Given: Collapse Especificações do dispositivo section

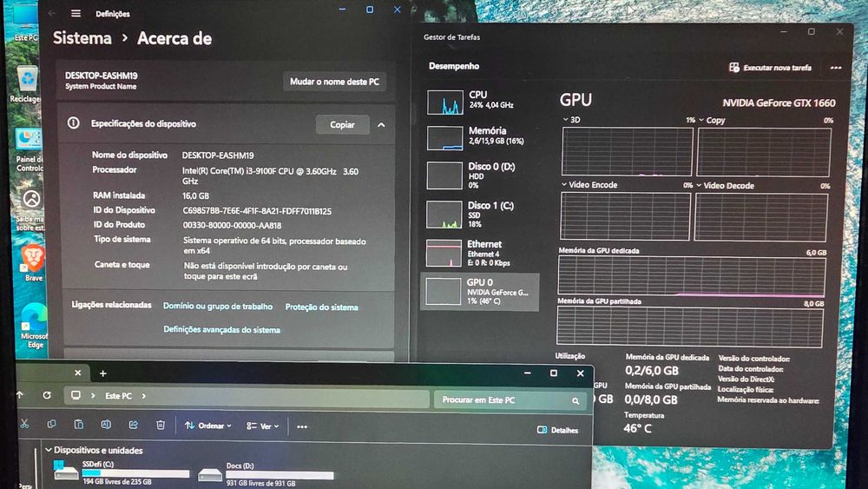Looking at the screenshot, I should tap(381, 124).
